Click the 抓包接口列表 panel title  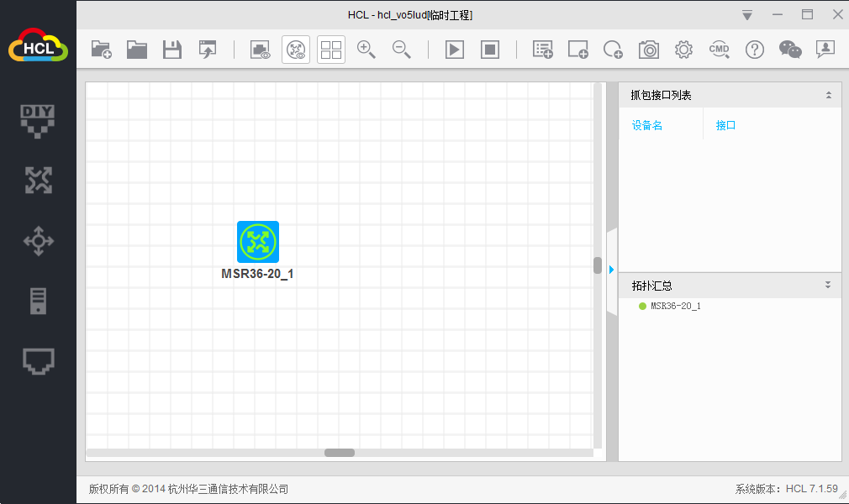[x=661, y=95]
